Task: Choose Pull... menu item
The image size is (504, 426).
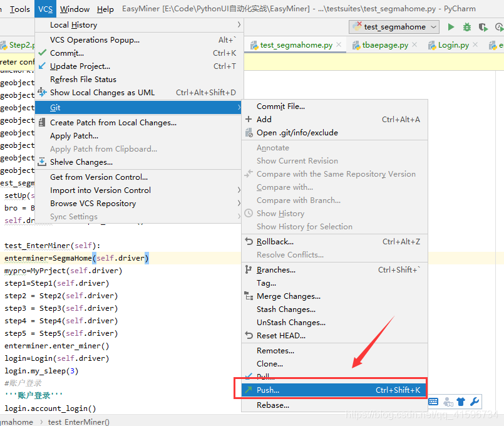Action: coord(334,376)
